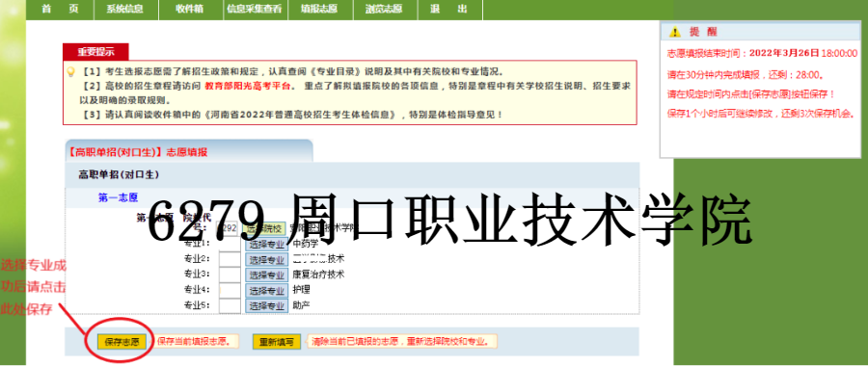Click the 请在30分钟内完成填报 countdown line

[746, 74]
